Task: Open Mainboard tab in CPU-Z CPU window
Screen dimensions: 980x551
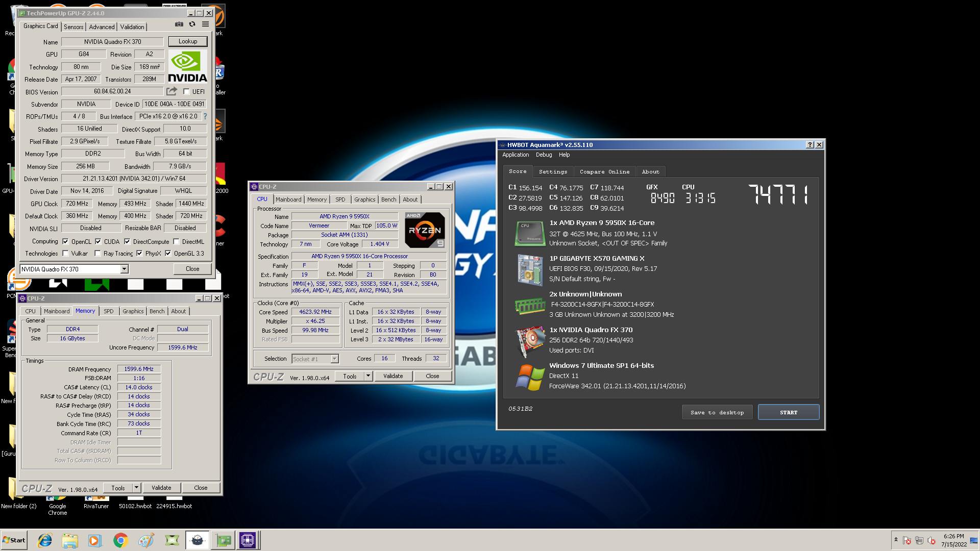Action: (288, 199)
